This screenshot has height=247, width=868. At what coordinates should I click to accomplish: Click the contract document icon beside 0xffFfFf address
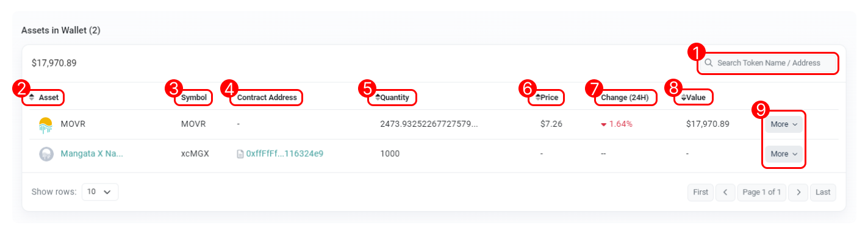(240, 154)
